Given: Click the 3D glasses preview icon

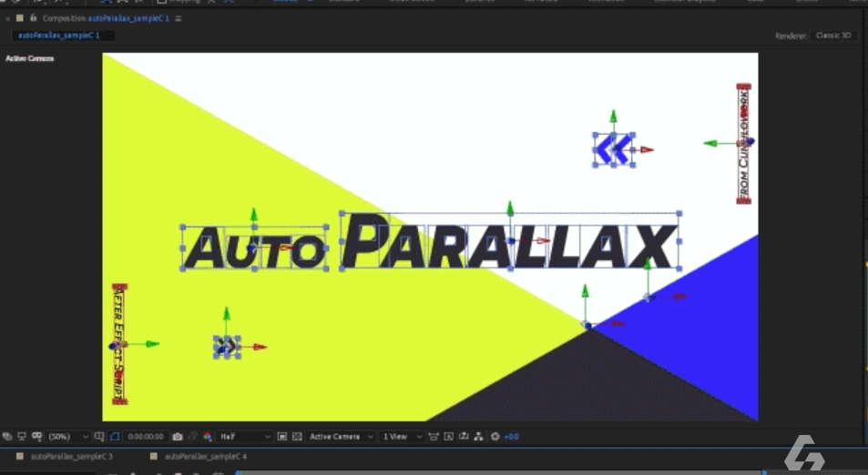Looking at the screenshot, I should coord(36,437).
